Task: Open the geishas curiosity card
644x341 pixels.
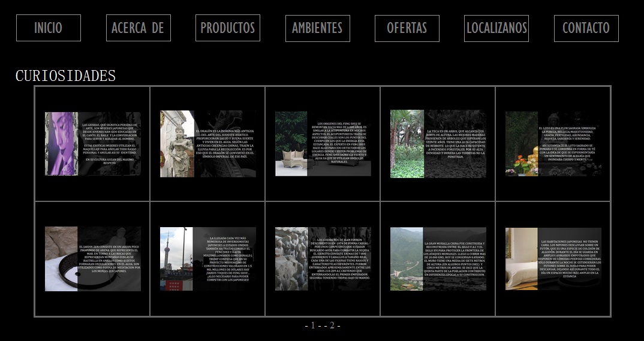Action: pyautogui.click(x=92, y=144)
